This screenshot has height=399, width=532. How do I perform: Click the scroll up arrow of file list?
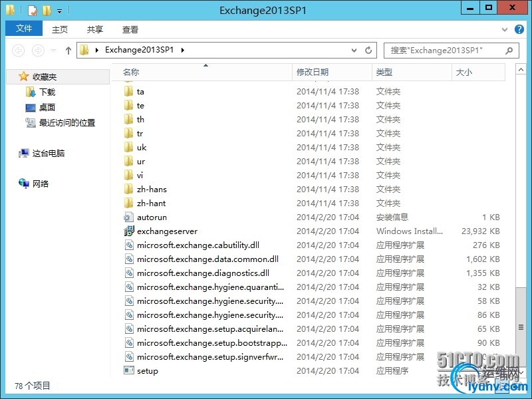point(521,70)
